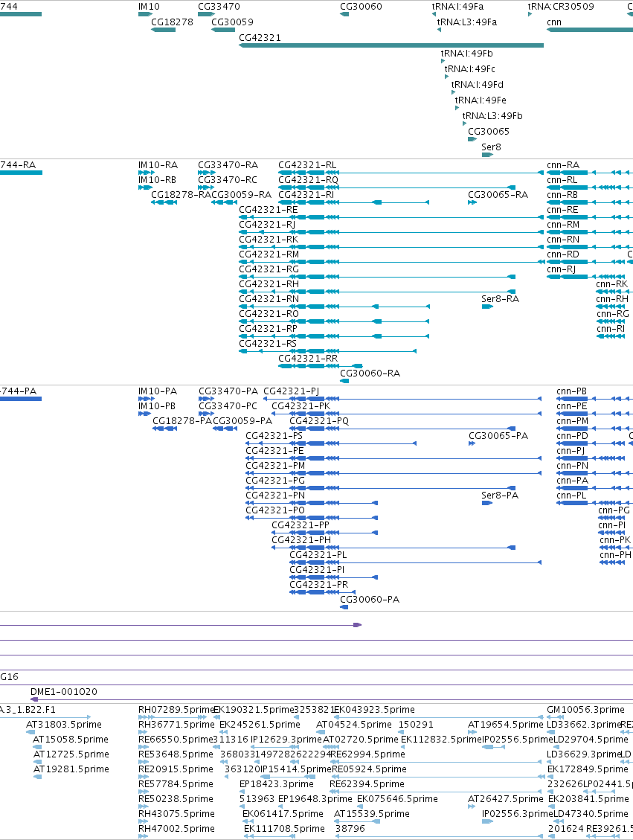Select transcript cnn-RK
Image resolution: width=633 pixels, height=840 pixels.
tap(611, 284)
